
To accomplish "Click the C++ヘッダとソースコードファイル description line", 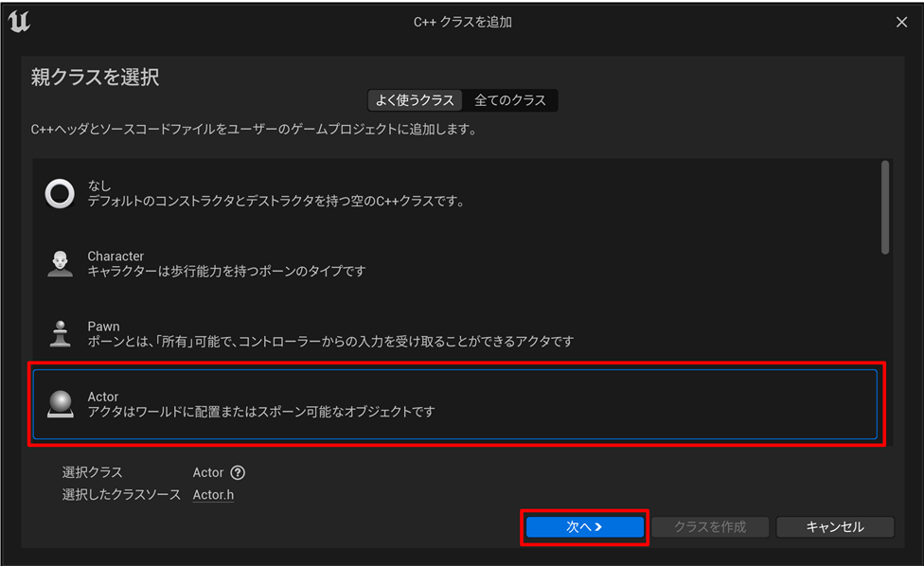I will coord(254,129).
